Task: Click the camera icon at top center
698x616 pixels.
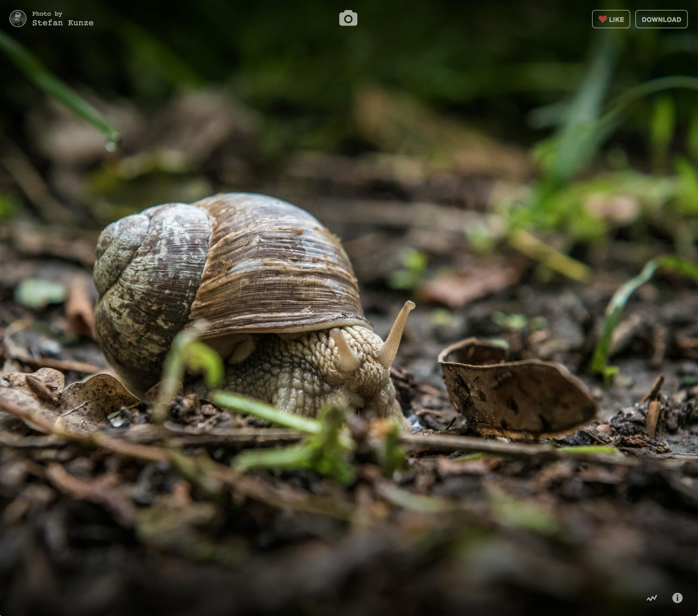Action: pos(348,19)
